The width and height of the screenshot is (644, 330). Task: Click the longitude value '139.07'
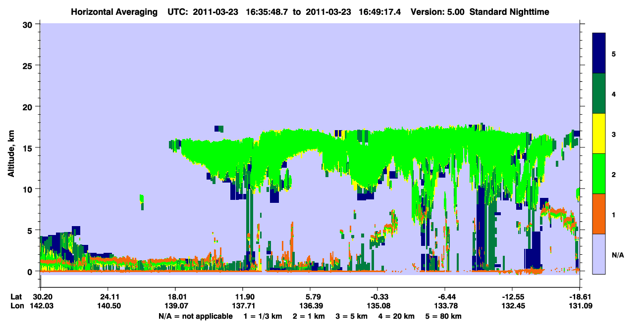click(175, 306)
